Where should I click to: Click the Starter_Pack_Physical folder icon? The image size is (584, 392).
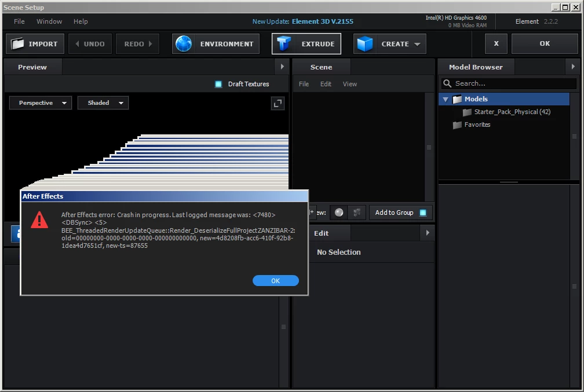(x=467, y=112)
